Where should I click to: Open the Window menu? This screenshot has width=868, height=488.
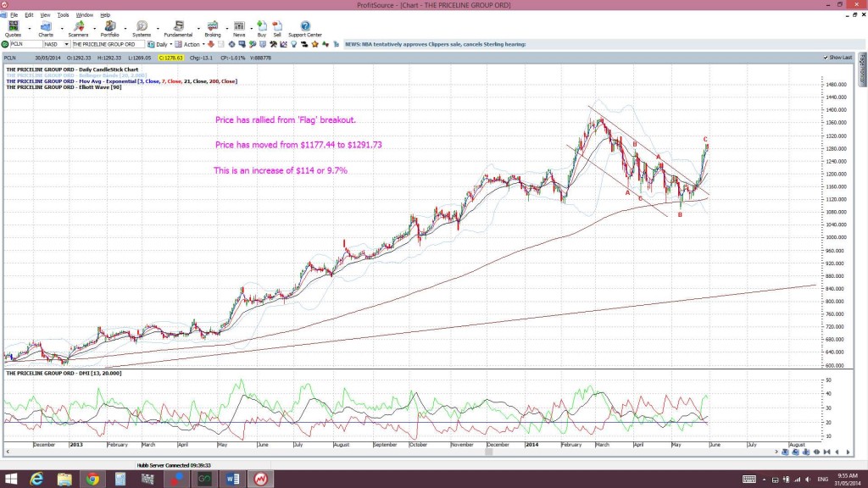(x=84, y=15)
